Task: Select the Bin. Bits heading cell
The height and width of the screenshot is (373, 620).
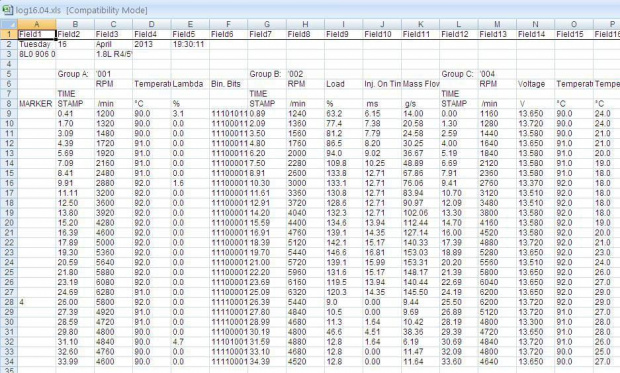Action: pos(229,84)
